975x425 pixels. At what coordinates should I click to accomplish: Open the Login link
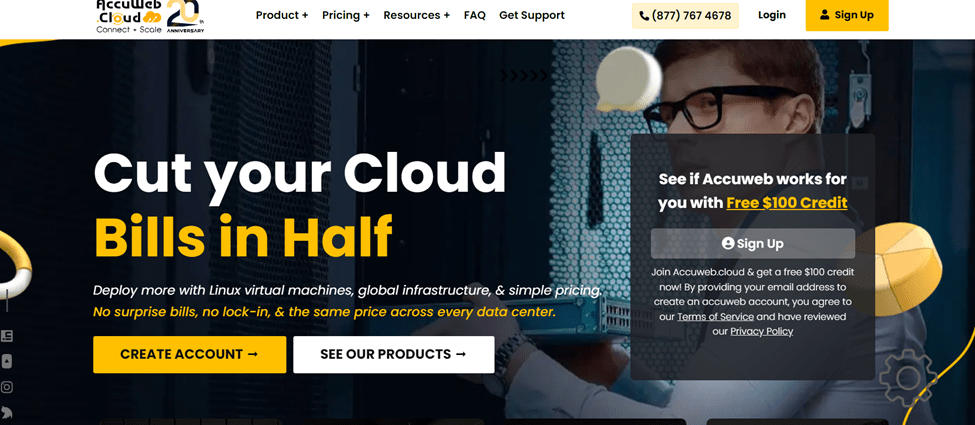click(772, 15)
